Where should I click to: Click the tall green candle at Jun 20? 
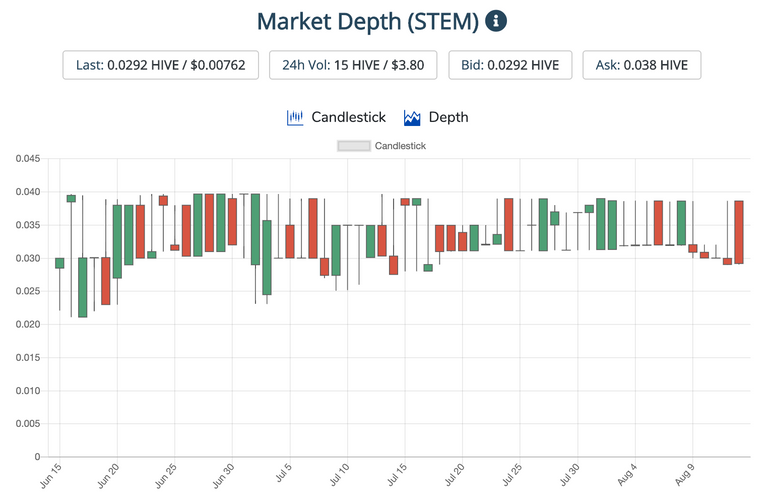(117, 241)
